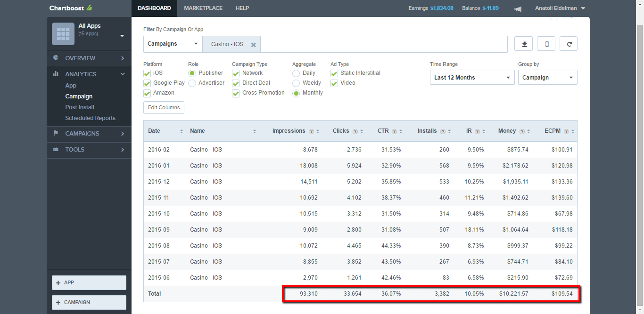The image size is (644, 314).
Task: Click the Clicks help icon
Action: 355,131
